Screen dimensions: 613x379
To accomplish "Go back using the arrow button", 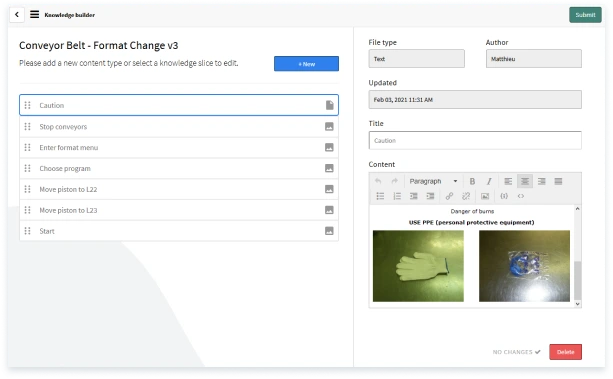I will point(17,15).
